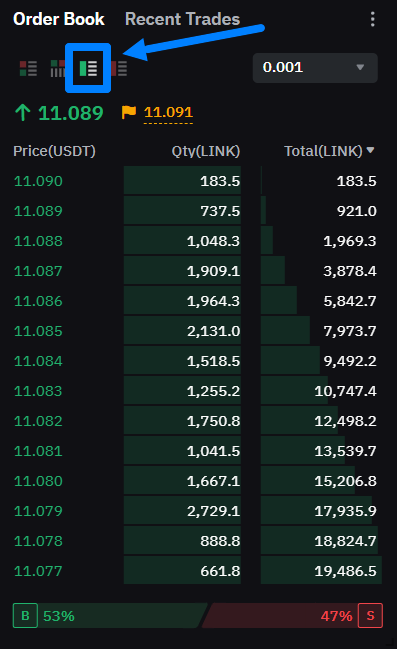
Task: Click cumulative total 921.0
Action: 356,211
